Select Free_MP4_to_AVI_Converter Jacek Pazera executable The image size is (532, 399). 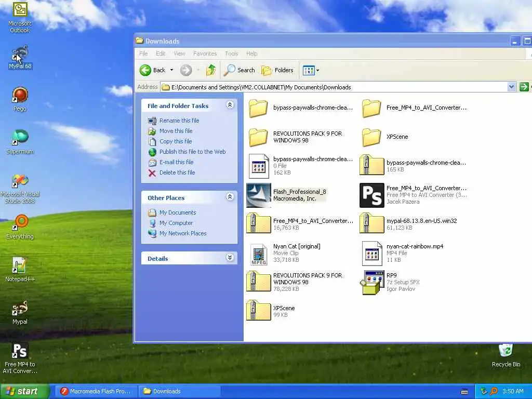(413, 195)
